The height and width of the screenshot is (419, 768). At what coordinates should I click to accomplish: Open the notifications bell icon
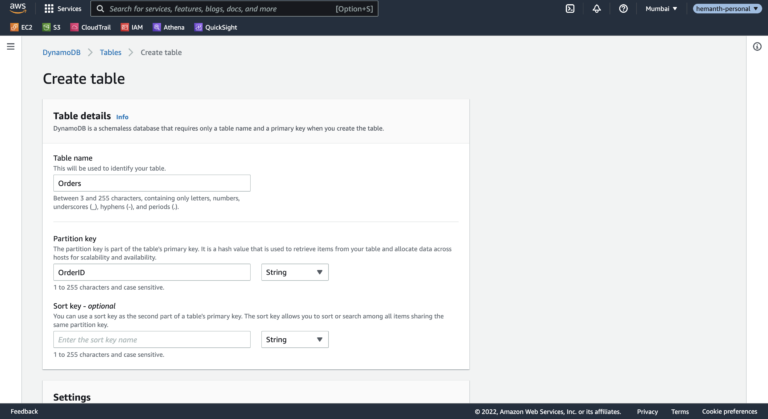(597, 8)
